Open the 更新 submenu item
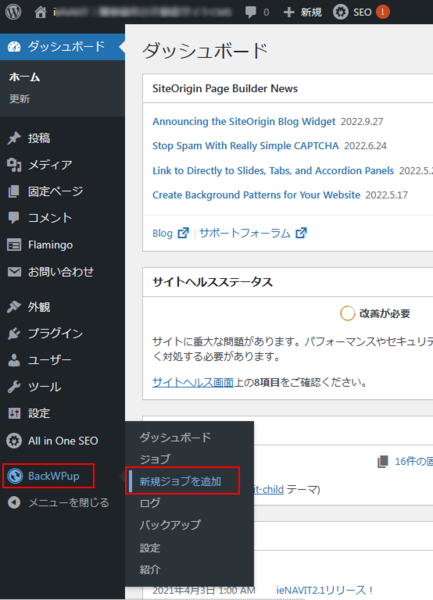The height and width of the screenshot is (600, 433). tap(20, 99)
